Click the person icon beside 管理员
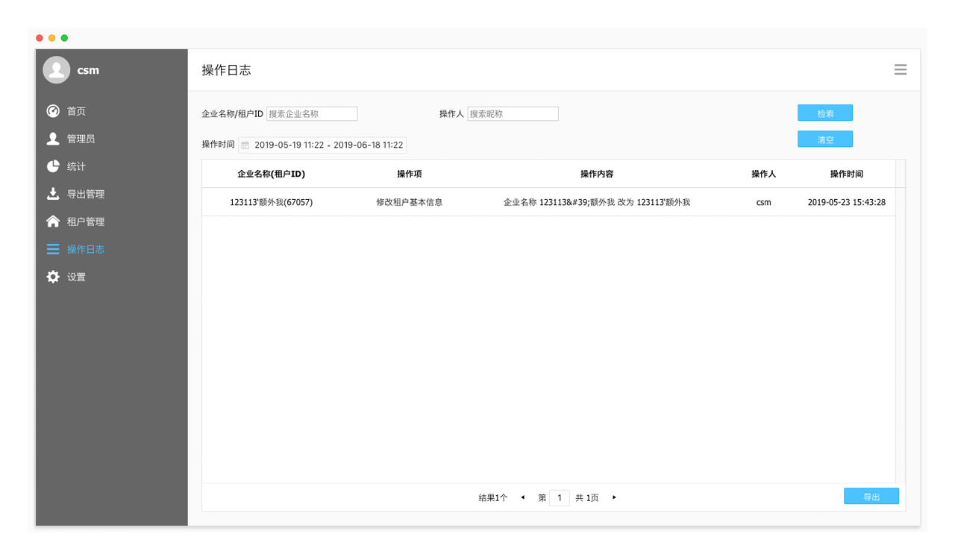The height and width of the screenshot is (560, 955). click(53, 139)
